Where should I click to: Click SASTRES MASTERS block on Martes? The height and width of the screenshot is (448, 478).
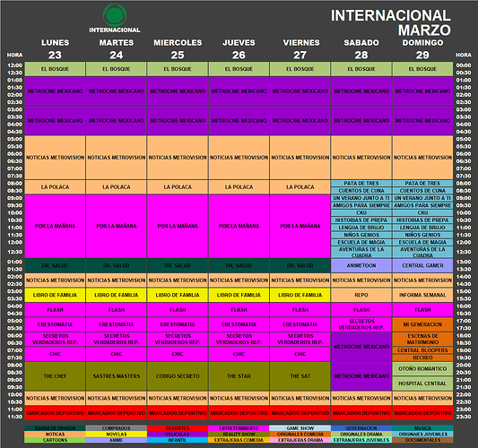click(117, 376)
